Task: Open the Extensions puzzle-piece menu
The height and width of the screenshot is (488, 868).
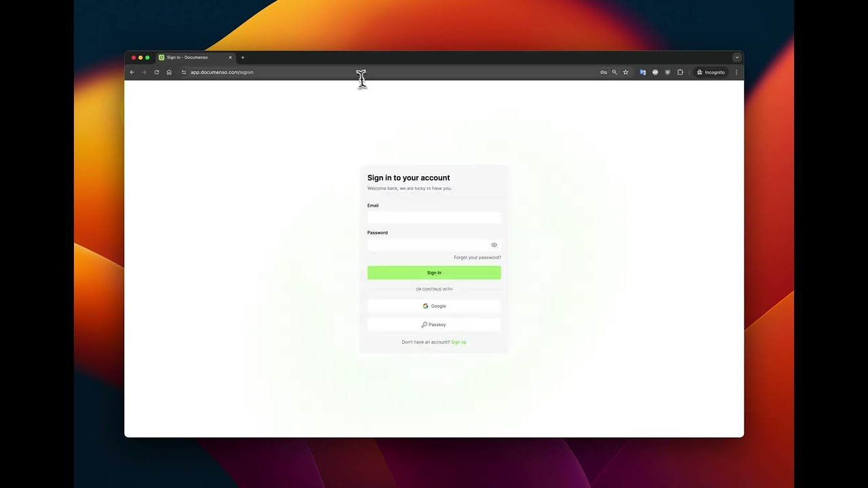Action: click(680, 73)
